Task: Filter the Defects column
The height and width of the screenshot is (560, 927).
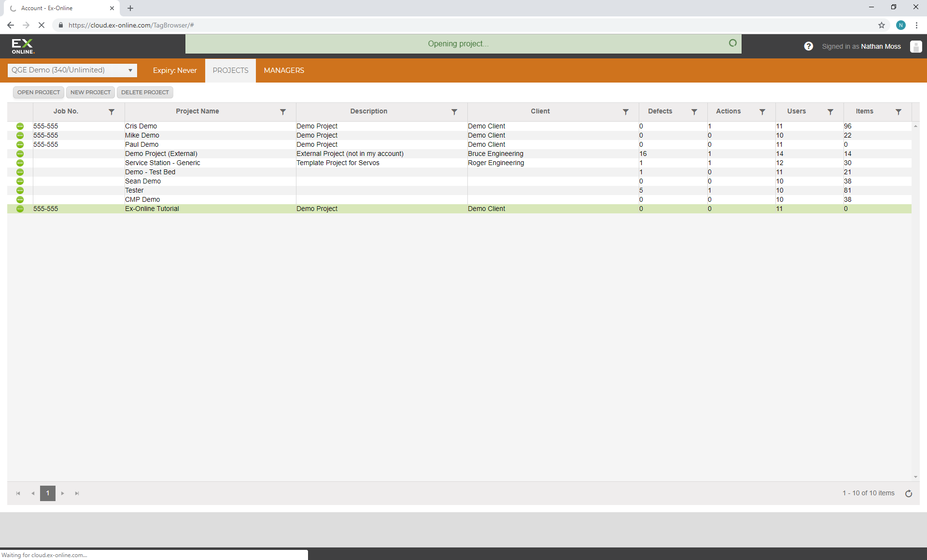Action: click(694, 112)
